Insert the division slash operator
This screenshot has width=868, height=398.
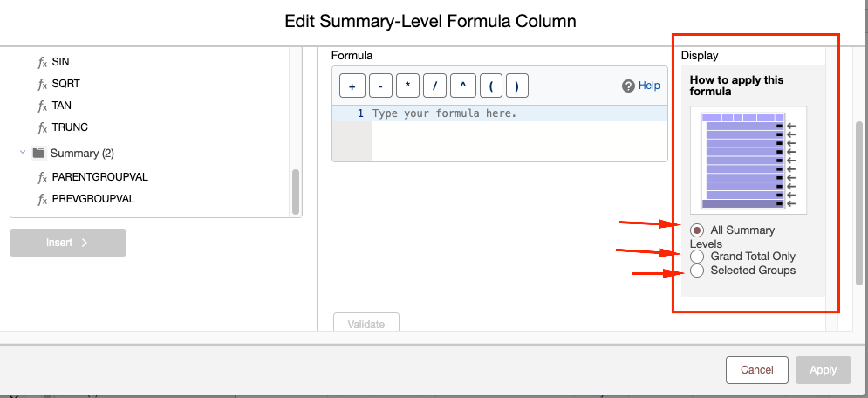pyautogui.click(x=434, y=86)
